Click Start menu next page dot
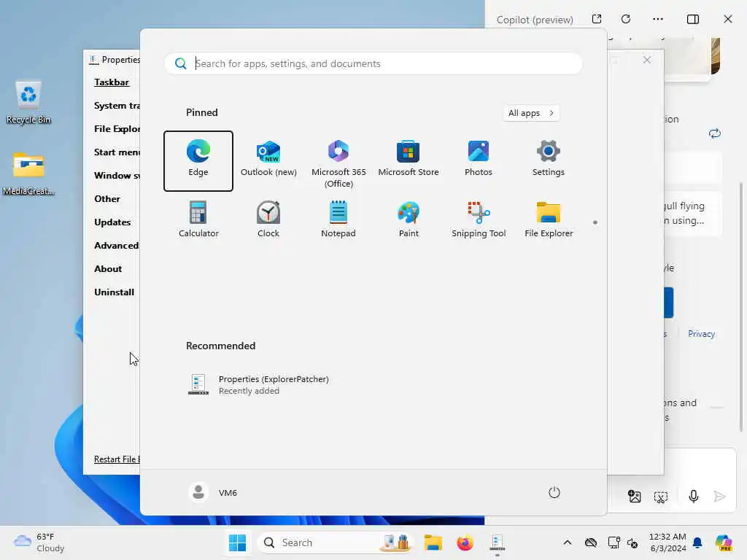The width and height of the screenshot is (747, 560). 595,222
